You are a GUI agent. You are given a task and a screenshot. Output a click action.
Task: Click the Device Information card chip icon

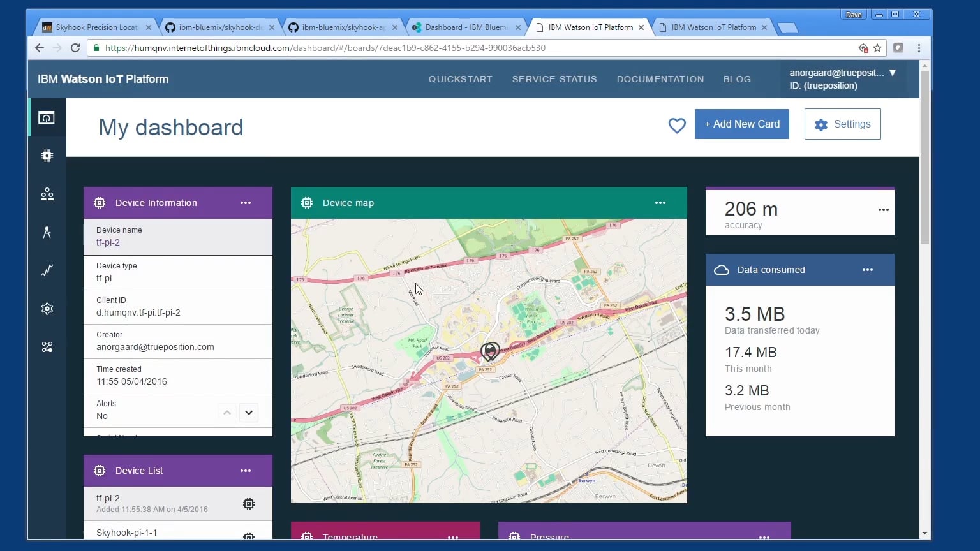pyautogui.click(x=100, y=203)
